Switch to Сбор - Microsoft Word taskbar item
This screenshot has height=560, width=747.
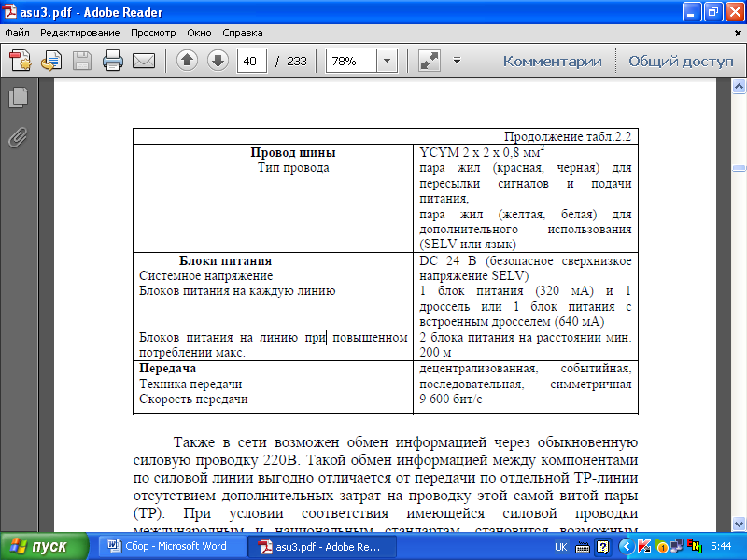pos(172,546)
